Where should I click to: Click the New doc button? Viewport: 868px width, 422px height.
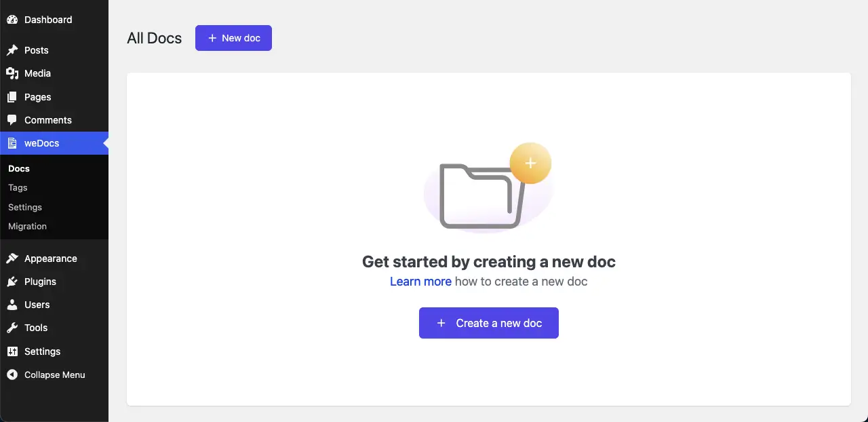(233, 38)
